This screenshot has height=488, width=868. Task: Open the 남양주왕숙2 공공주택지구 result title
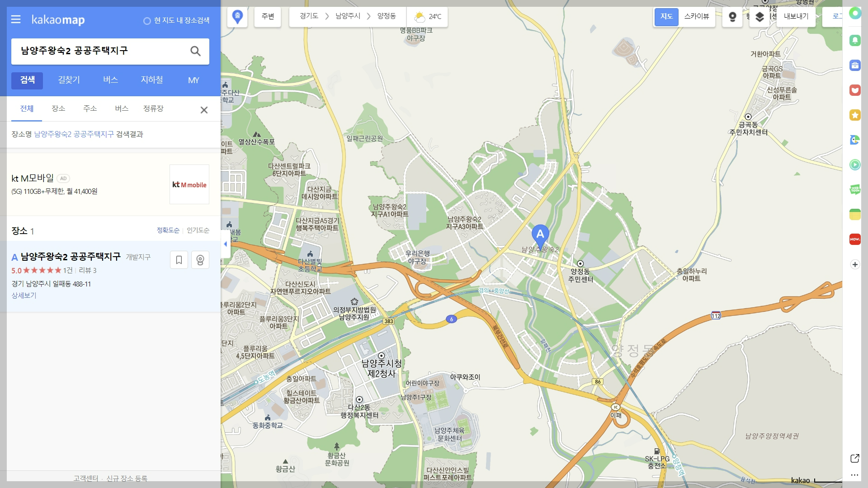pyautogui.click(x=71, y=257)
